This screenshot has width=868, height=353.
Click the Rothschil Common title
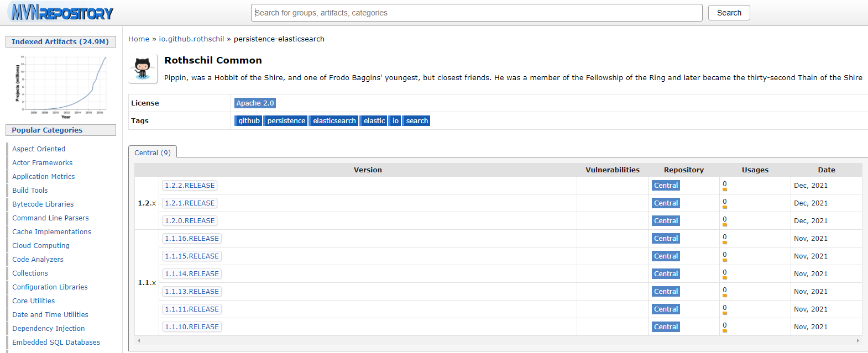[x=213, y=60]
